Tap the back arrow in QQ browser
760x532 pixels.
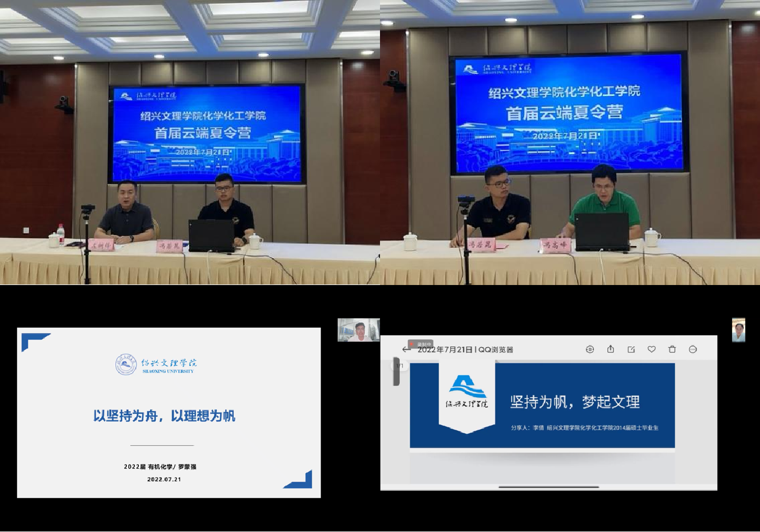(x=406, y=349)
